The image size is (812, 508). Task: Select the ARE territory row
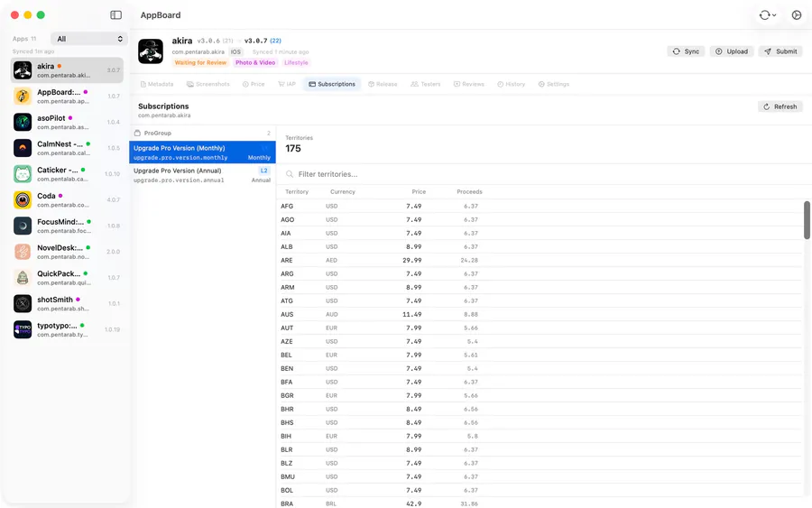point(541,260)
